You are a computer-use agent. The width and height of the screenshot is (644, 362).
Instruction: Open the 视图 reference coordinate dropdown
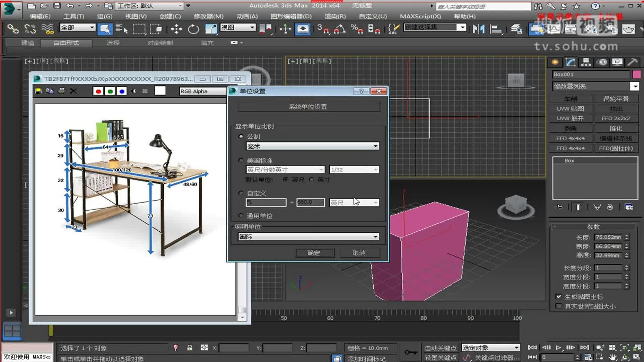(x=238, y=27)
